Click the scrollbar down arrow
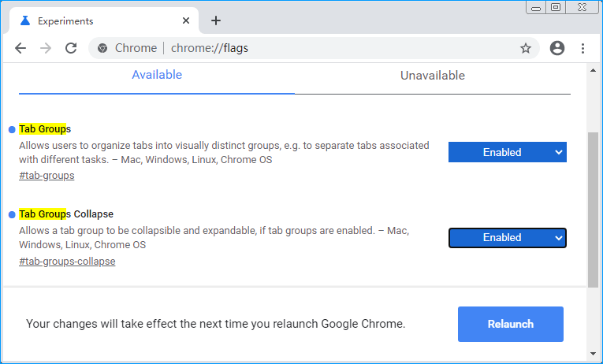 (593, 354)
